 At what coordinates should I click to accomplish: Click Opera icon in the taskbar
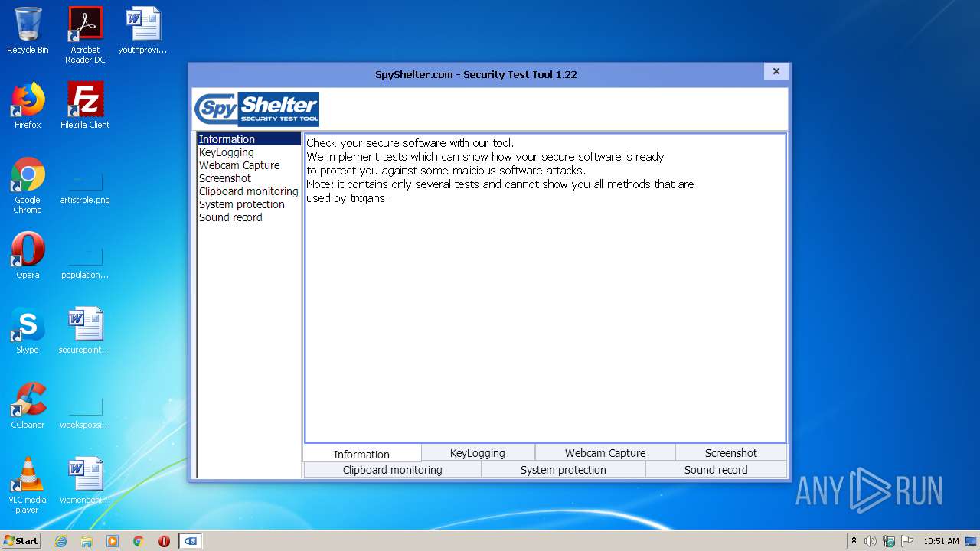click(x=164, y=541)
